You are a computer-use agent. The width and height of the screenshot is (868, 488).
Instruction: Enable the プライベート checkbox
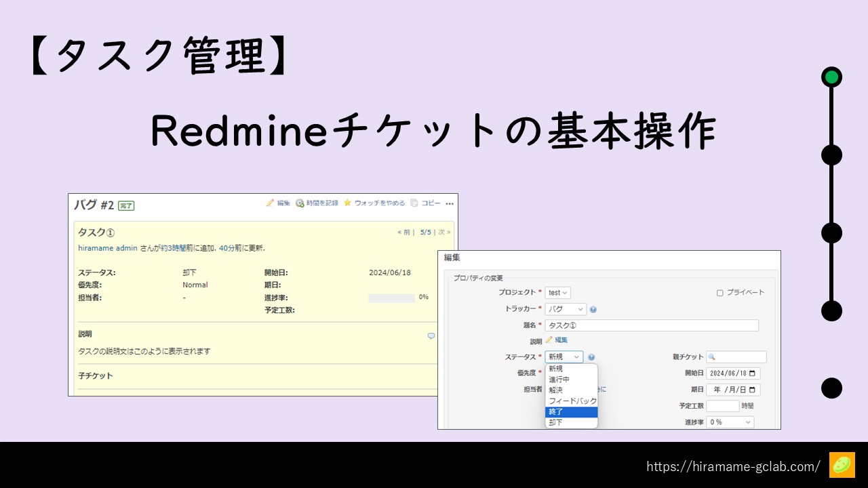click(720, 293)
